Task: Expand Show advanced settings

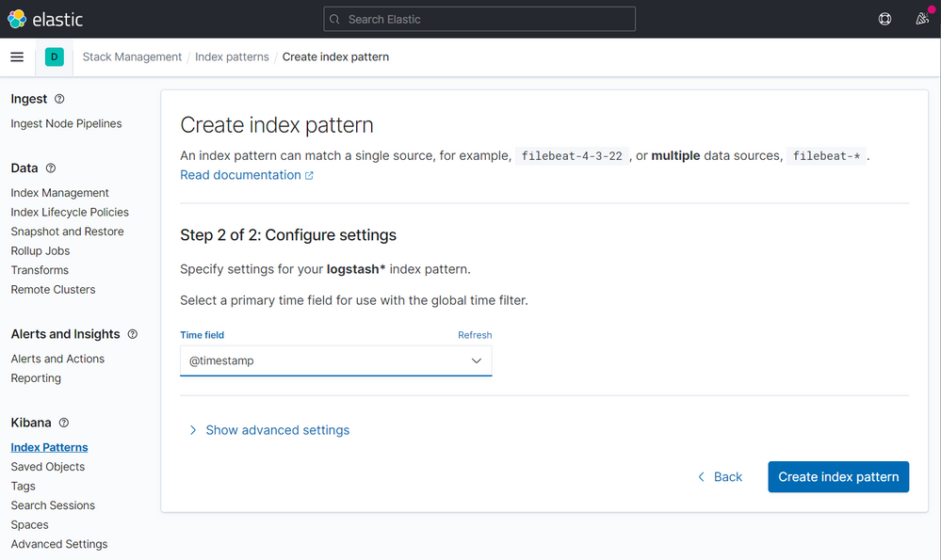Action: (x=269, y=430)
